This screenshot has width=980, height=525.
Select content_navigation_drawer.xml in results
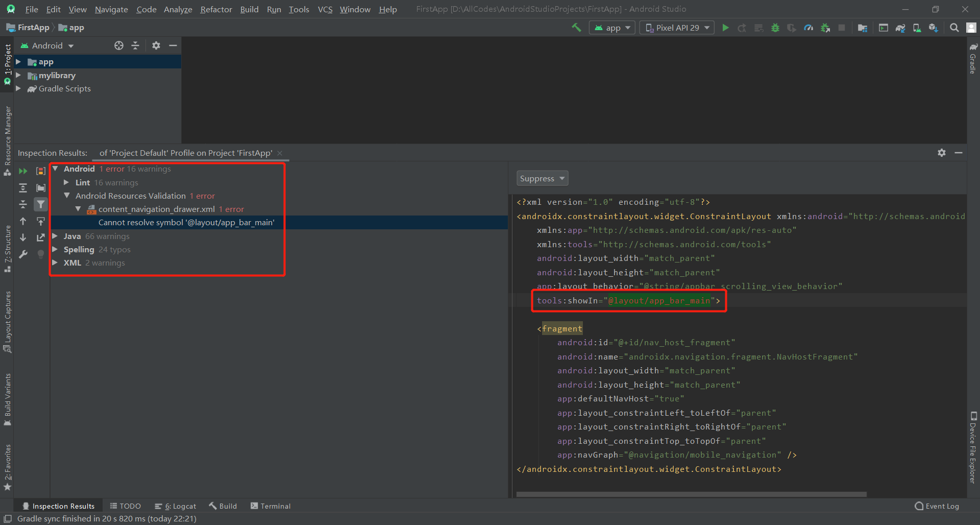156,209
